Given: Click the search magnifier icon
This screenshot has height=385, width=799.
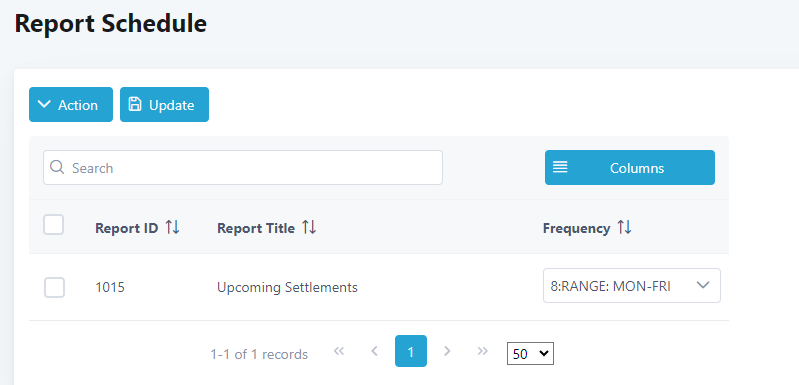Looking at the screenshot, I should tap(58, 168).
